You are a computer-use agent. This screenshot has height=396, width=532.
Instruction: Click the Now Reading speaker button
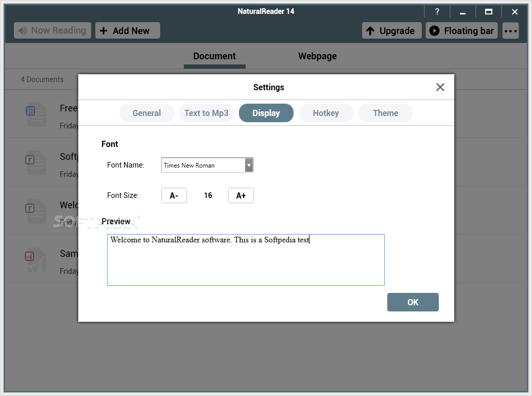(x=52, y=30)
